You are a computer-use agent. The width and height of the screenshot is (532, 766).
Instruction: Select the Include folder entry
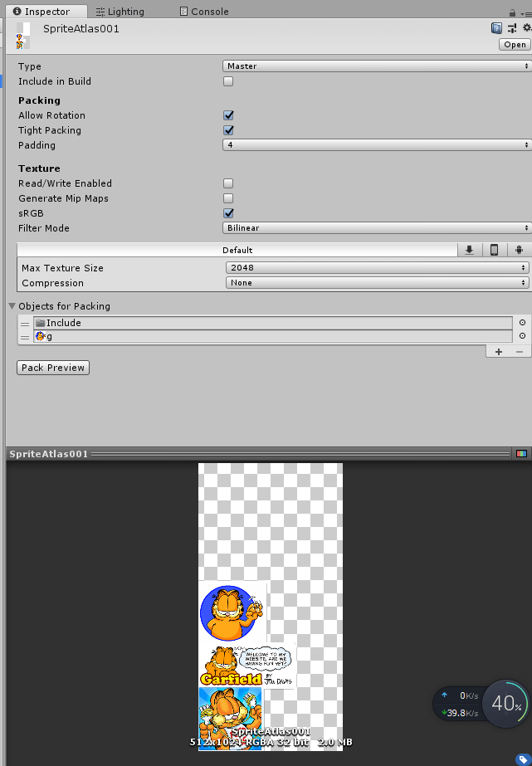tap(272, 323)
